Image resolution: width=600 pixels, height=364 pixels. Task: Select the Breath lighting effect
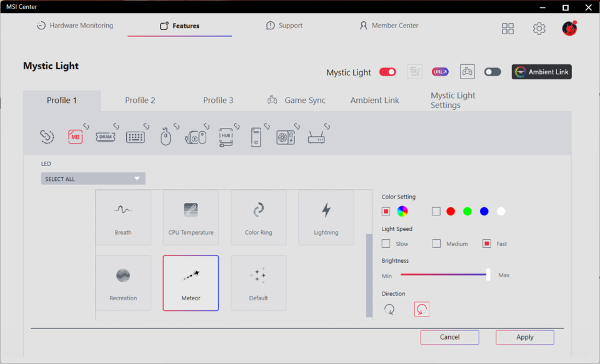(x=123, y=217)
